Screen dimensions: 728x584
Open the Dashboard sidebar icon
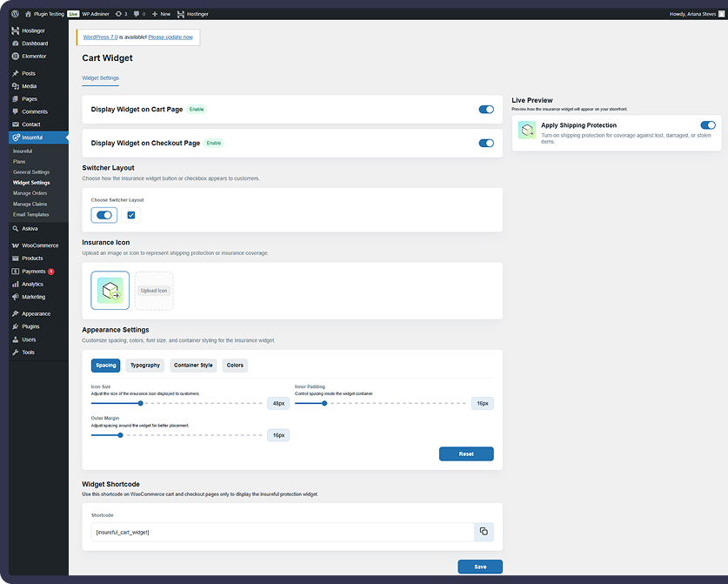pos(16,44)
